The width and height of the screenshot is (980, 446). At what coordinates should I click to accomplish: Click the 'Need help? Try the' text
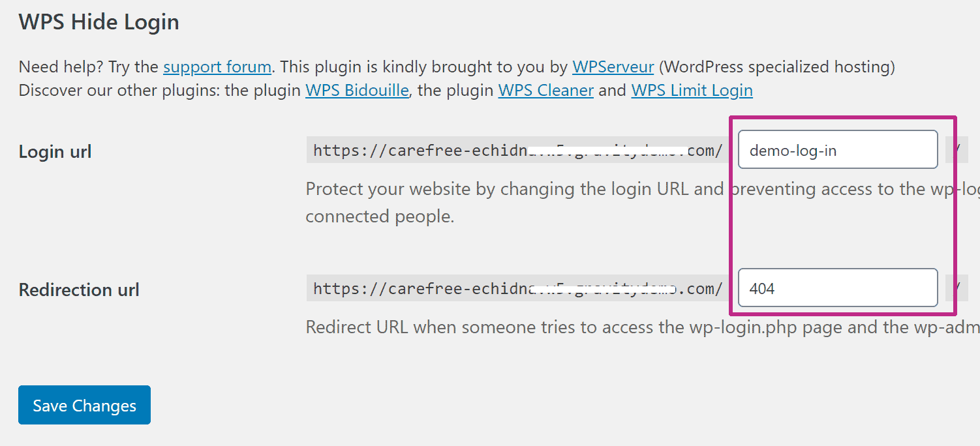point(89,67)
